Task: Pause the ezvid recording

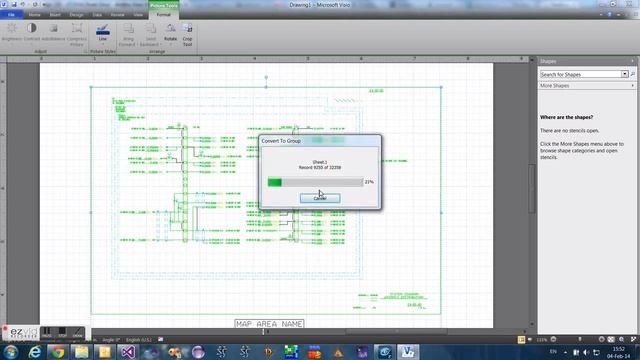Action: pyautogui.click(x=47, y=333)
